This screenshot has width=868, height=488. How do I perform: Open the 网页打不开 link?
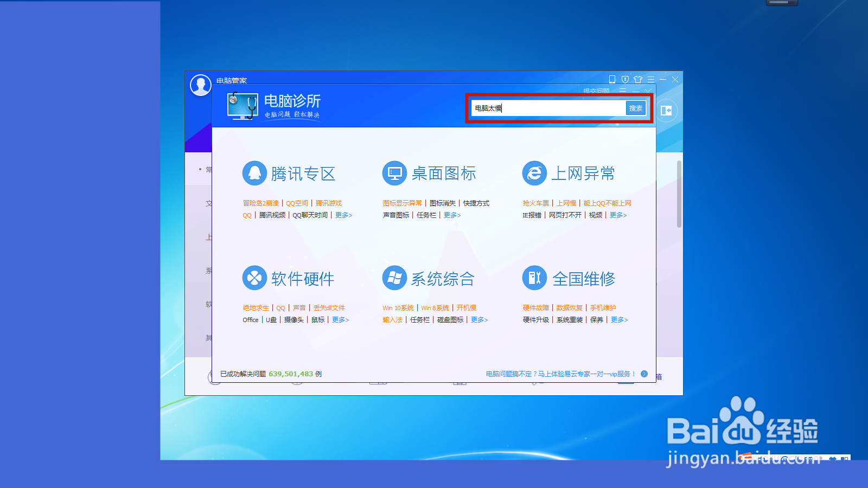565,215
